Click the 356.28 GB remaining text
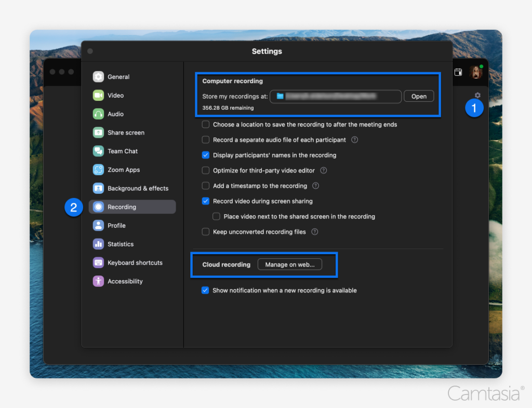 click(228, 108)
